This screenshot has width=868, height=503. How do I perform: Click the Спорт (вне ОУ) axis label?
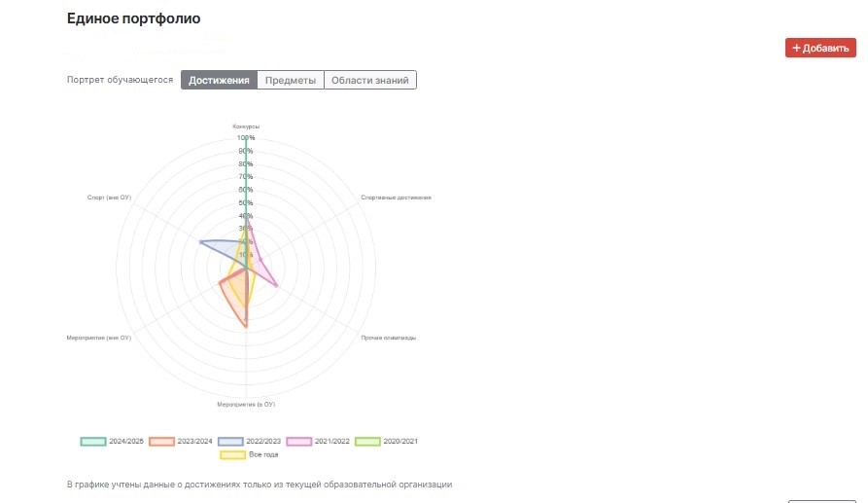(109, 197)
